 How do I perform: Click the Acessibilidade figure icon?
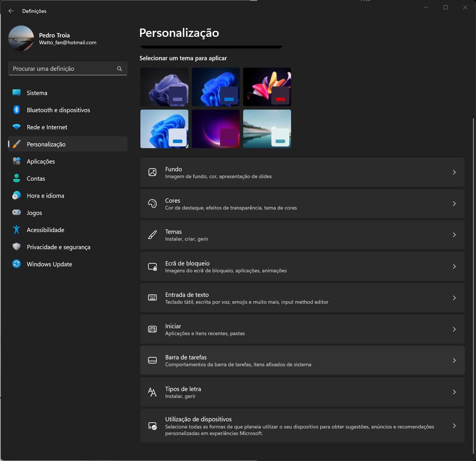pyautogui.click(x=17, y=230)
